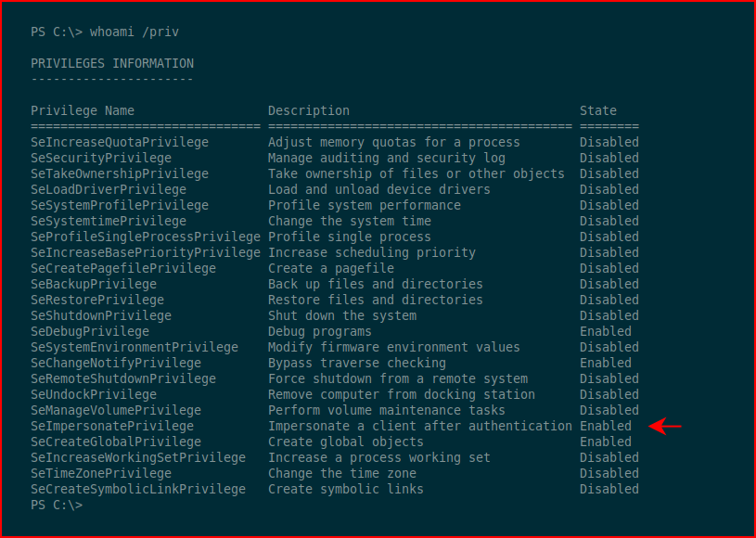Screen dimensions: 756x538
Task: Click the red arrow annotation
Action: [665, 426]
